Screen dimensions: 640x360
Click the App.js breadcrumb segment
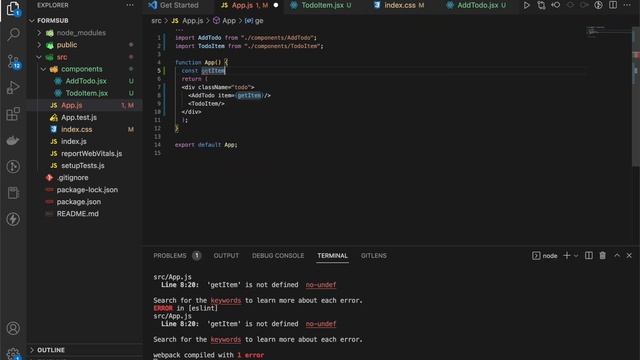pos(187,20)
